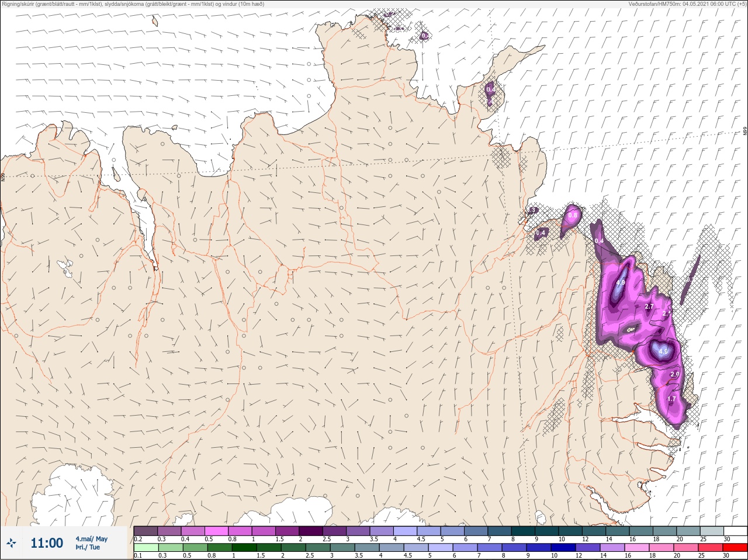Image resolution: width=748 pixels, height=560 pixels.
Task: Select top-row legend swatch between 25 and 30
Action: 712,531
